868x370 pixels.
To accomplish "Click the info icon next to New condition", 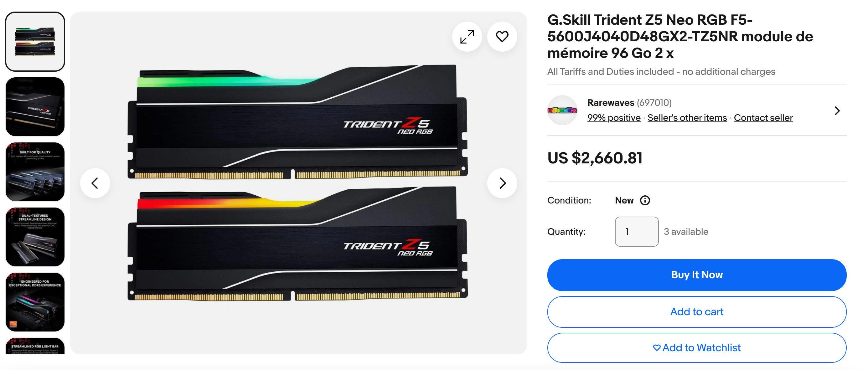I will (x=645, y=200).
